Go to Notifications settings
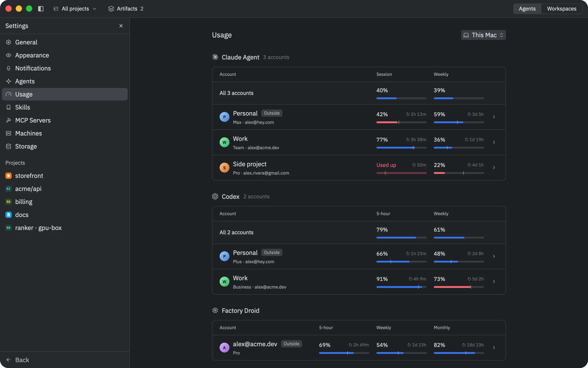The image size is (588, 368). click(x=65, y=68)
